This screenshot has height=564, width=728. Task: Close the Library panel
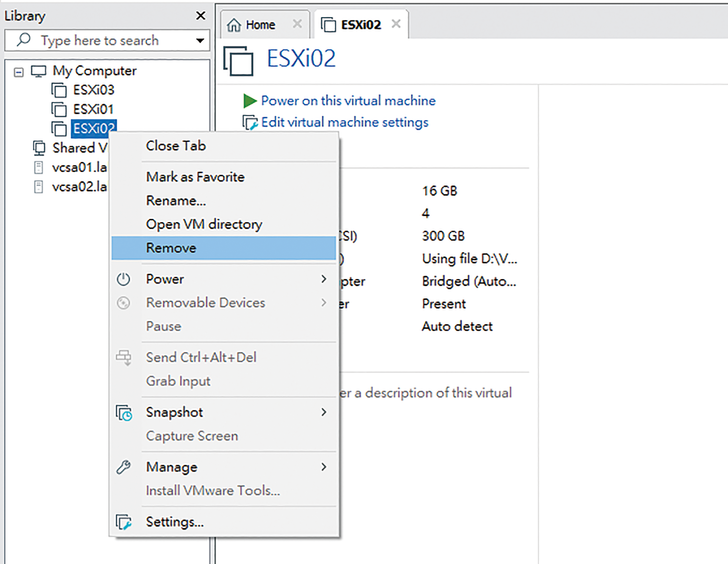201,15
